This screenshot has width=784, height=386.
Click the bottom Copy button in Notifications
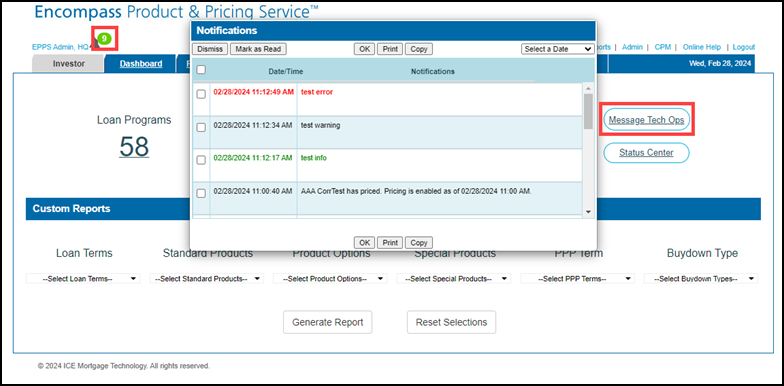418,242
